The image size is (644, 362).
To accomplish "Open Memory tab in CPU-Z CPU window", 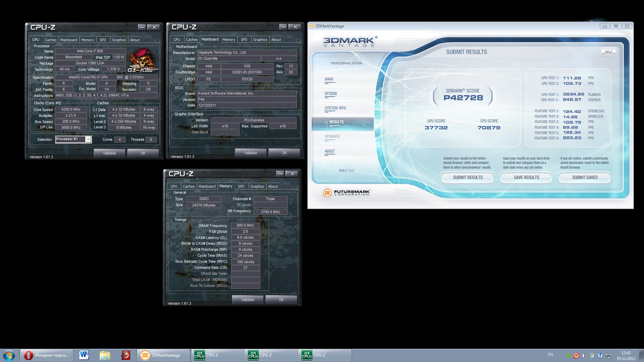I will pos(88,40).
